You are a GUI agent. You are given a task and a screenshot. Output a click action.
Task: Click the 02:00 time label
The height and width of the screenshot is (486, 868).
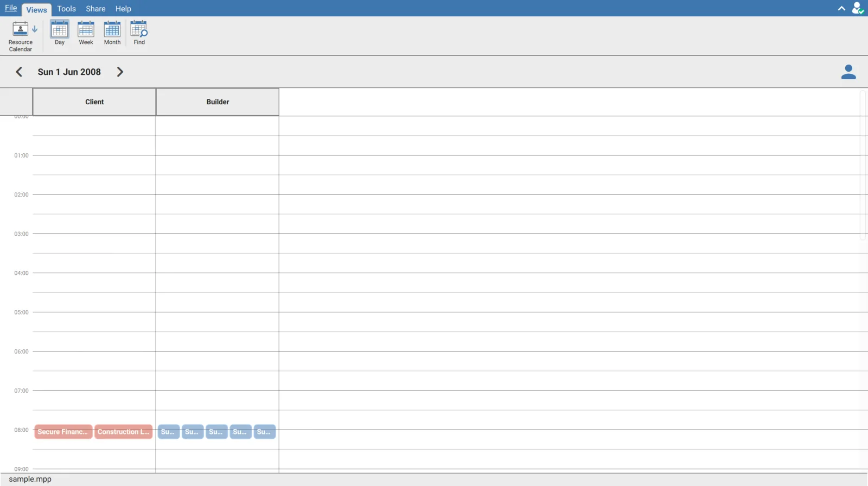point(21,194)
